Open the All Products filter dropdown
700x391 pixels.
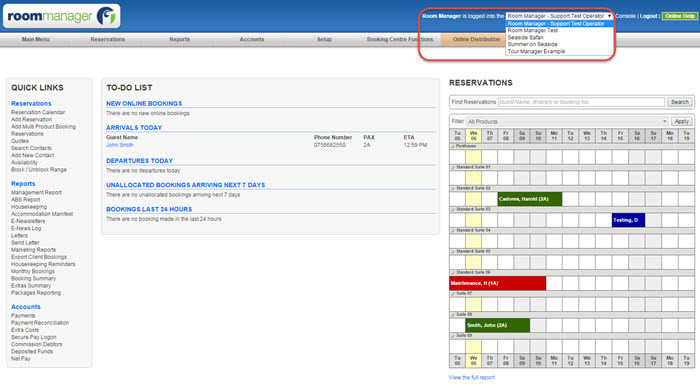point(567,121)
